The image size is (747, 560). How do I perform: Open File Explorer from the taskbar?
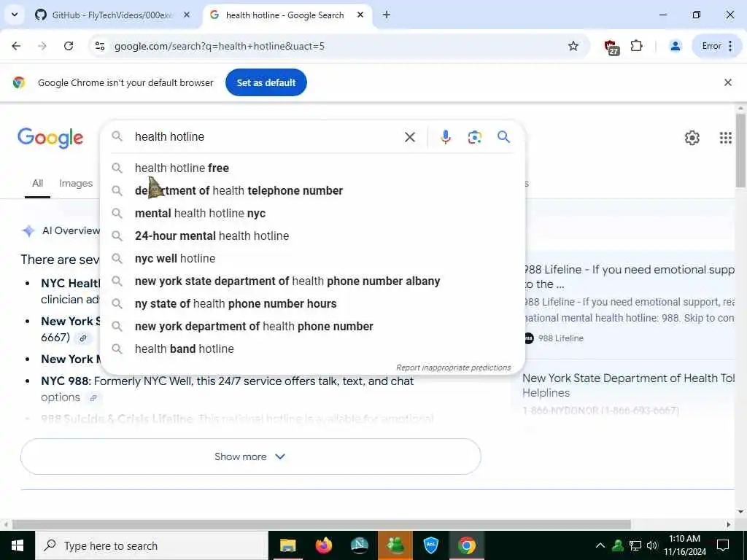[287, 545]
